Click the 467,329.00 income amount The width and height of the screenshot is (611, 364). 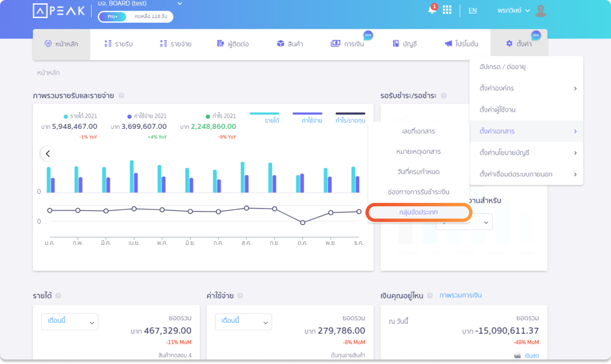pyautogui.click(x=167, y=331)
